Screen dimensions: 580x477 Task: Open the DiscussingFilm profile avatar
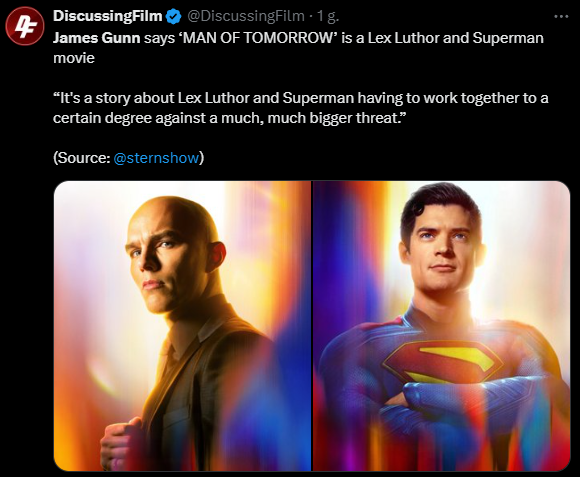(x=25, y=26)
